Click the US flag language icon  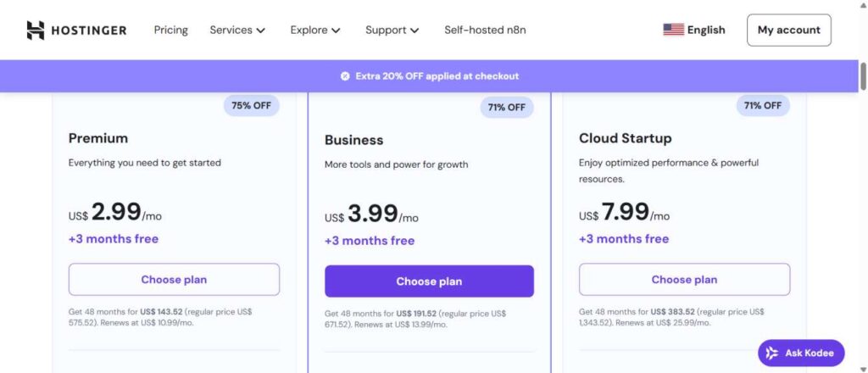673,30
